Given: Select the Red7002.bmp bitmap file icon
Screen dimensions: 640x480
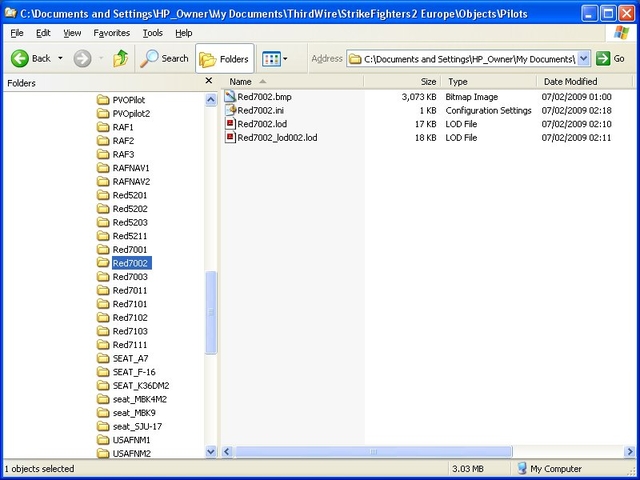Looking at the screenshot, I should 230,97.
